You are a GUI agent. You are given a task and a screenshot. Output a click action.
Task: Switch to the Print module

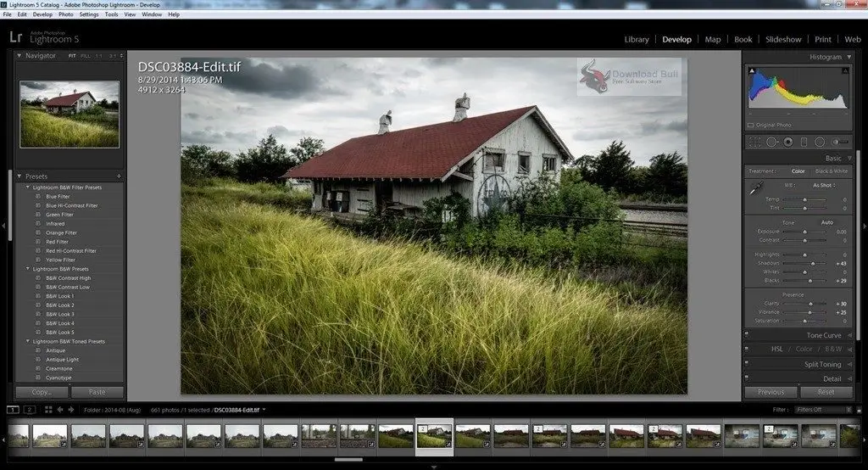822,39
